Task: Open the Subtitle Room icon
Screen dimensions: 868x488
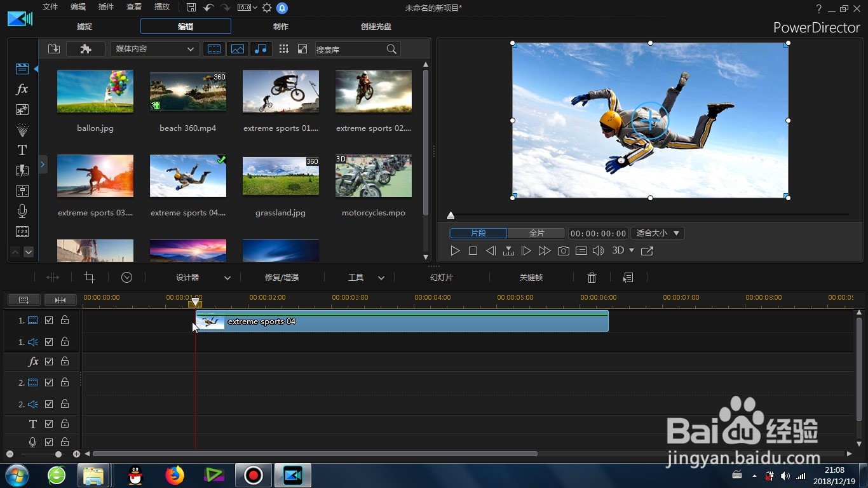Action: [22, 231]
